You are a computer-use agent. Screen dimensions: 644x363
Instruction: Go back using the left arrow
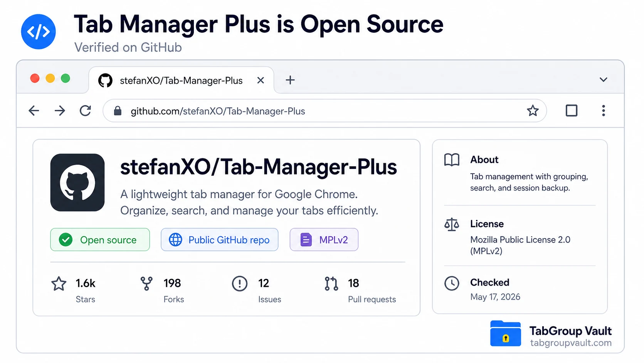pyautogui.click(x=34, y=111)
